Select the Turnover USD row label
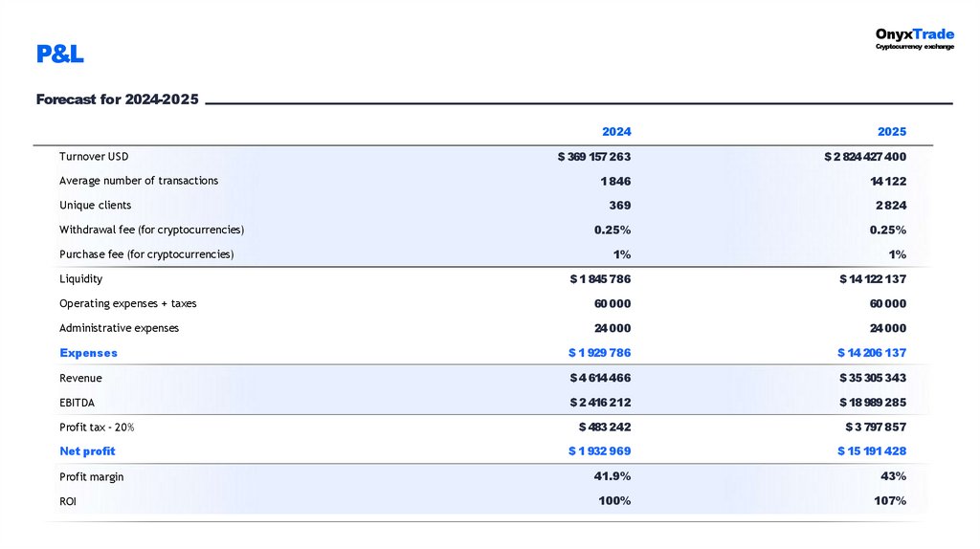Screen dimensions: 980x549 [x=94, y=156]
